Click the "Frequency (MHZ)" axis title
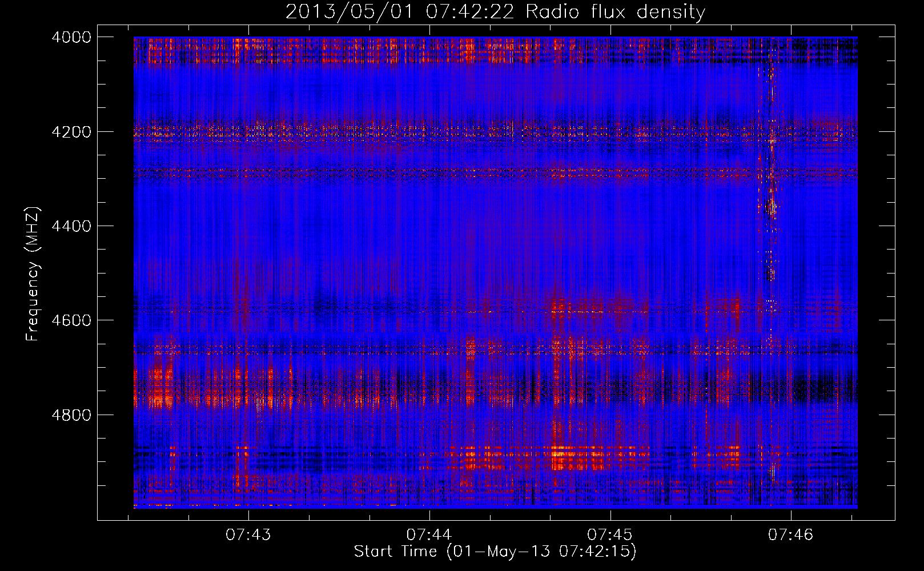 point(33,274)
